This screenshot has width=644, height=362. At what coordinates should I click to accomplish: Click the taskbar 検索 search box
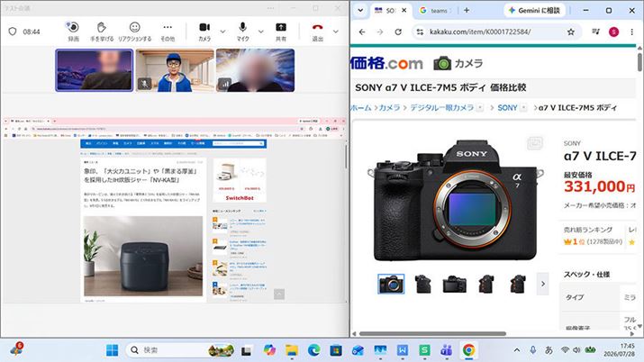click(x=180, y=350)
